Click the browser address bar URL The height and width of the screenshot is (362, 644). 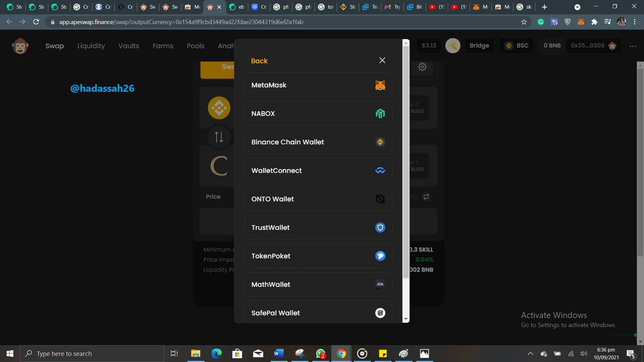pos(181,22)
